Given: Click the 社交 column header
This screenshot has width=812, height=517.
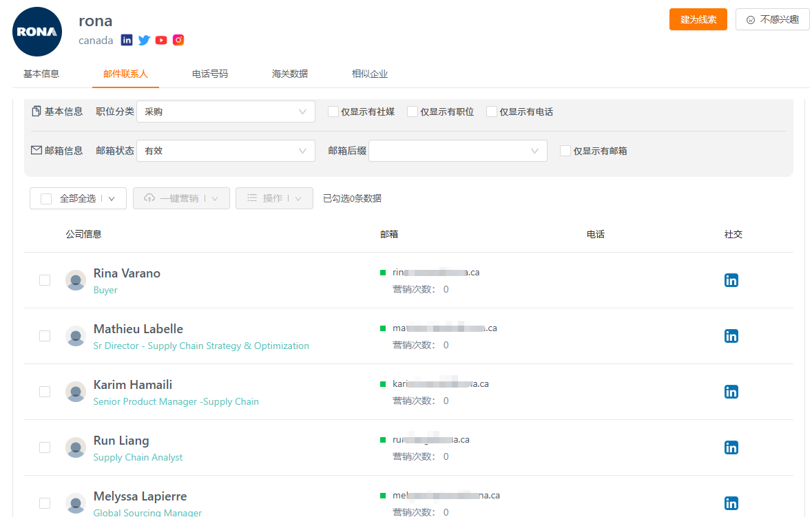Looking at the screenshot, I should (733, 235).
